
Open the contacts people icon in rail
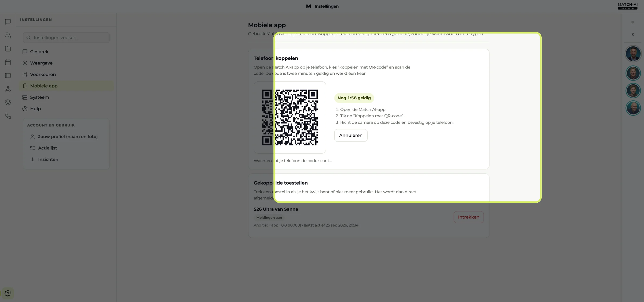click(8, 35)
